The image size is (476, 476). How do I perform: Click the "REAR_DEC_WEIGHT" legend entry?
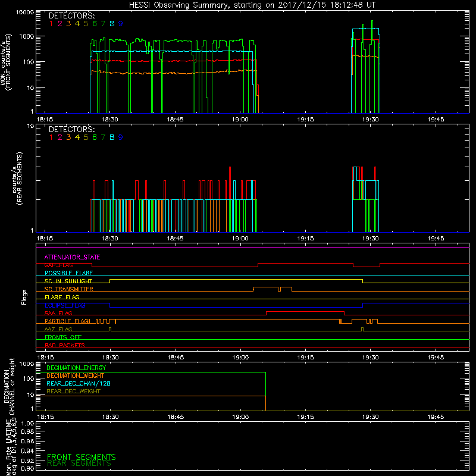tap(73, 392)
